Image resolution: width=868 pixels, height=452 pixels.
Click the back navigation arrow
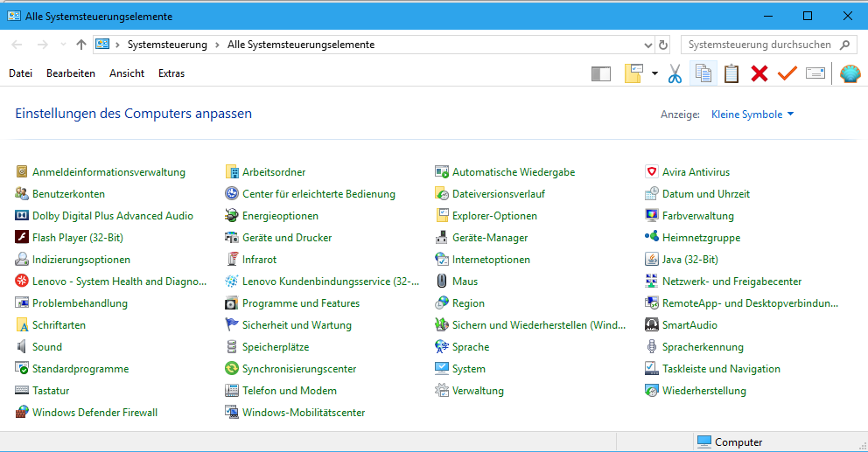coord(17,45)
